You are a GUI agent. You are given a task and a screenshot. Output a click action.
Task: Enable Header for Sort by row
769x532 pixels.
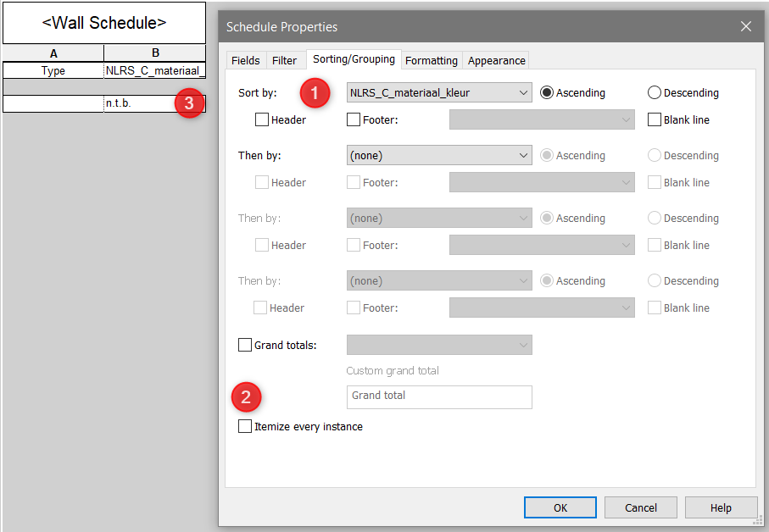point(262,120)
